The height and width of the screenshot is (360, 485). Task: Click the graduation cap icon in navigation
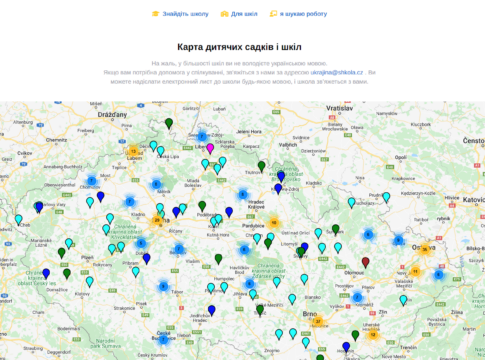click(155, 14)
